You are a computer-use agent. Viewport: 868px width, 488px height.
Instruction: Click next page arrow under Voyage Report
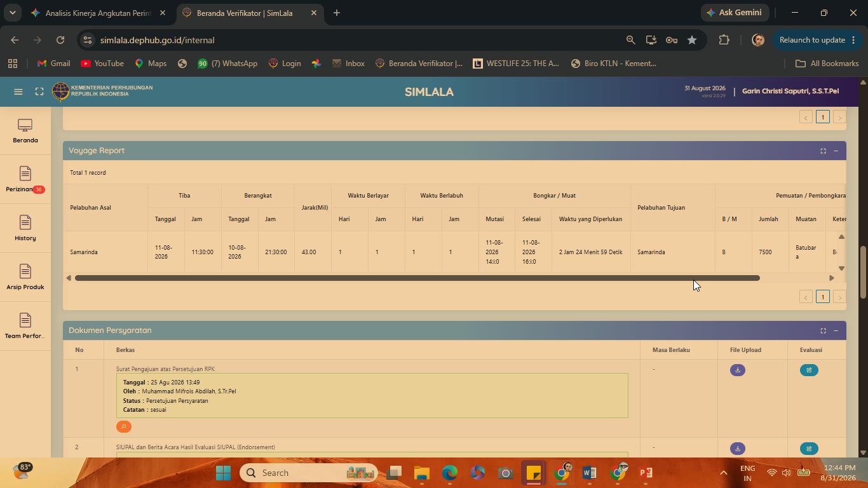839,297
